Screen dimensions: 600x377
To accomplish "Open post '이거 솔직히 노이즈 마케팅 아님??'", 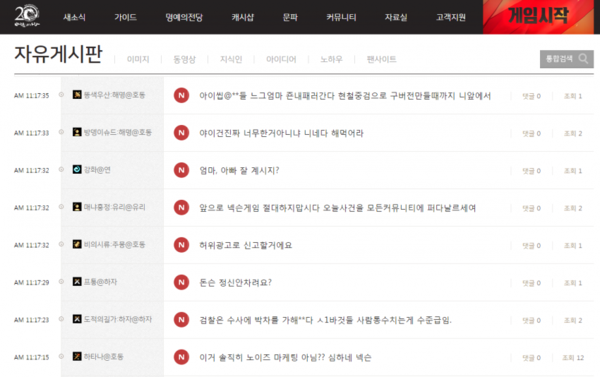I will [285, 357].
